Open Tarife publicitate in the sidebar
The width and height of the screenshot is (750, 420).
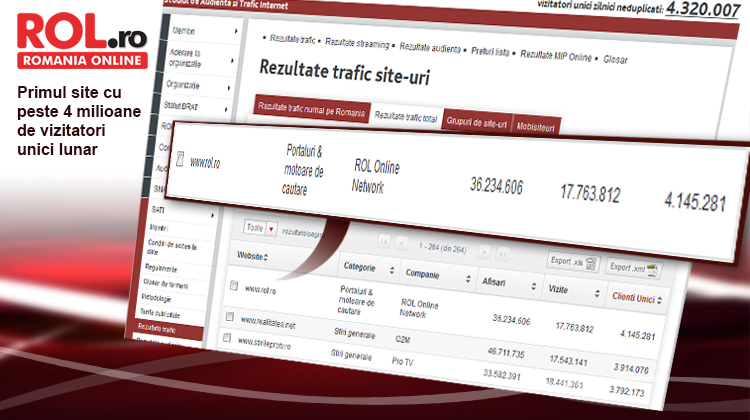pyautogui.click(x=160, y=313)
